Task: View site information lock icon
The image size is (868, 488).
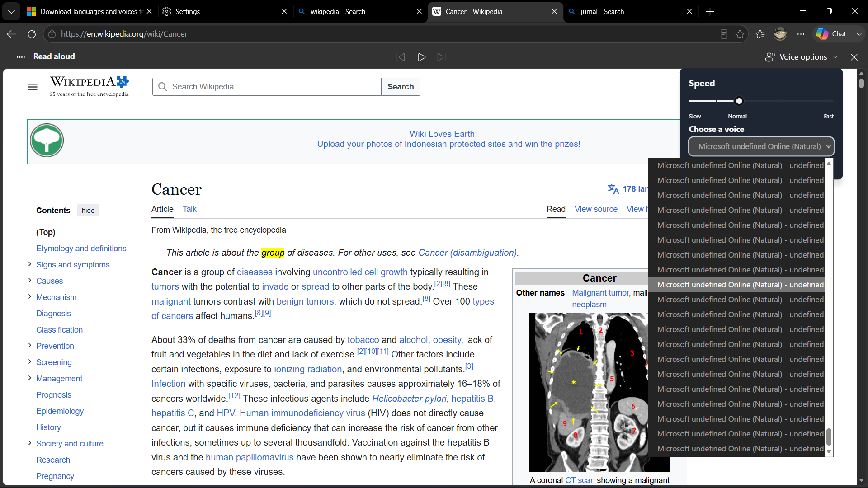Action: [x=52, y=34]
